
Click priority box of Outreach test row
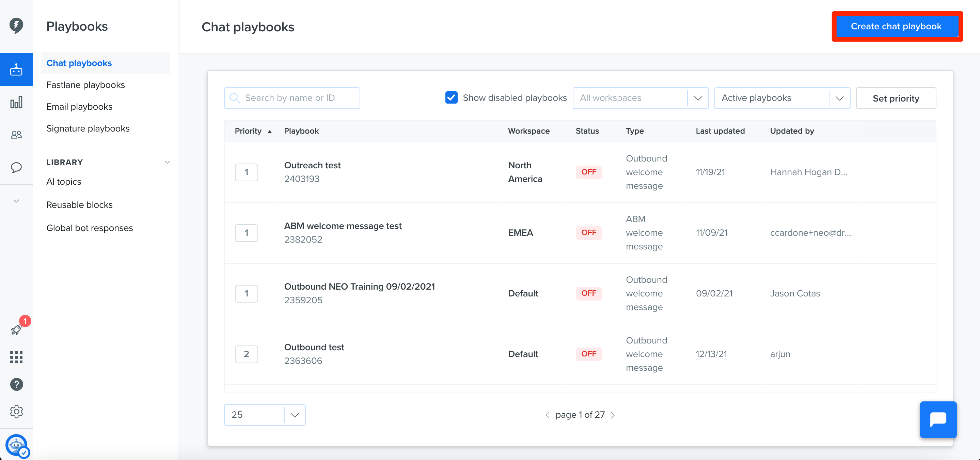pos(246,172)
